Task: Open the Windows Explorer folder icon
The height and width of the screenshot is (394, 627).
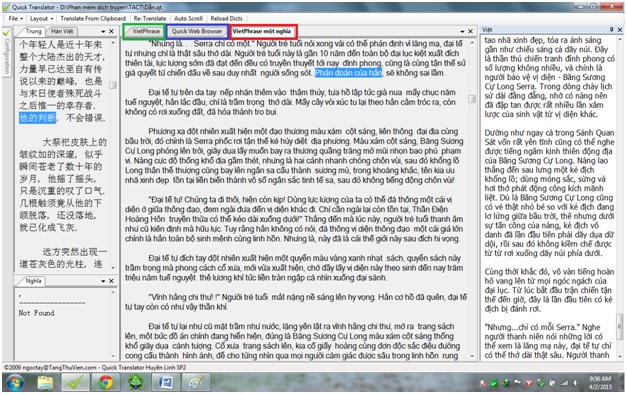Action: pyautogui.click(x=45, y=382)
